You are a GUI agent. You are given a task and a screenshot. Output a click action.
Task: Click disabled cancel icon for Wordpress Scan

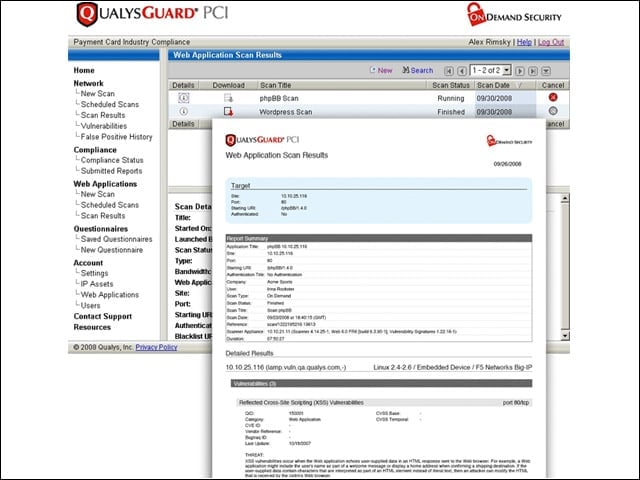point(553,111)
